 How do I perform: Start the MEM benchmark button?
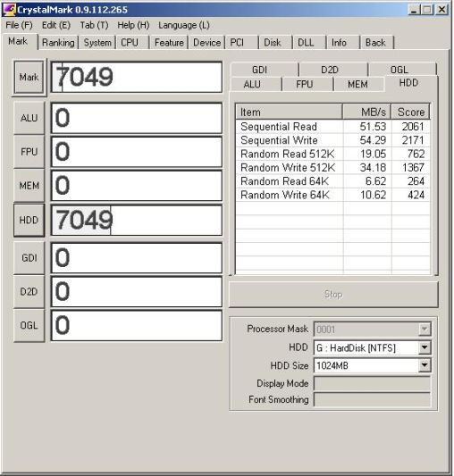click(x=29, y=186)
